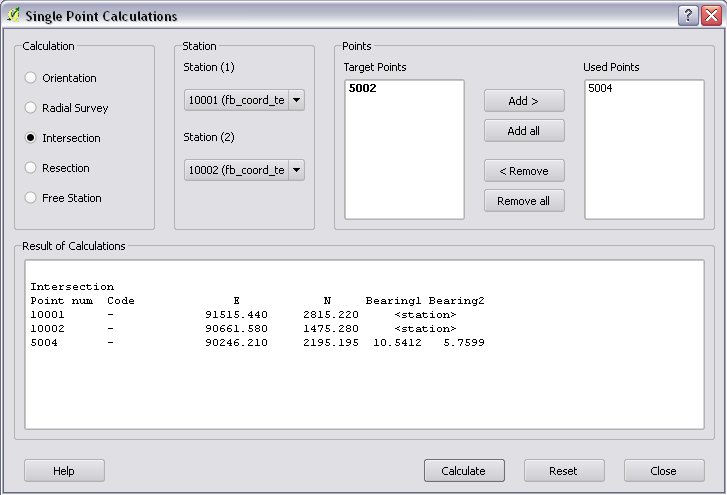Select point 5002 in Target Points
Viewport: 727px width, 495px height.
click(361, 89)
